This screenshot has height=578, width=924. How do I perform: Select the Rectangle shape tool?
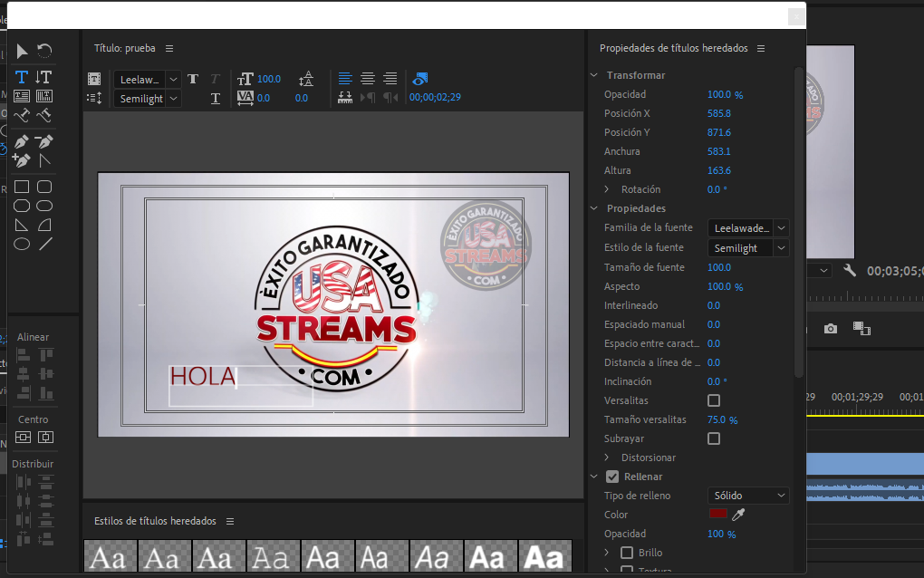tap(22, 187)
